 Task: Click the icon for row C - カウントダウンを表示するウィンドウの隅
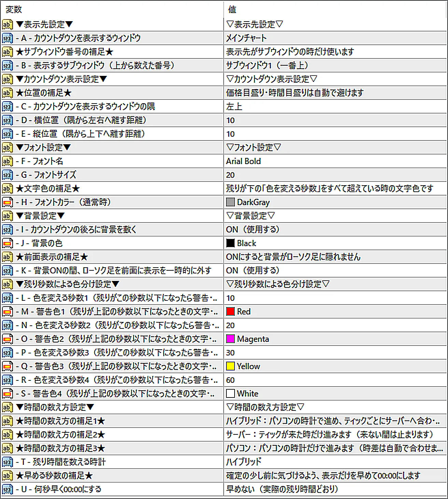pos(8,107)
